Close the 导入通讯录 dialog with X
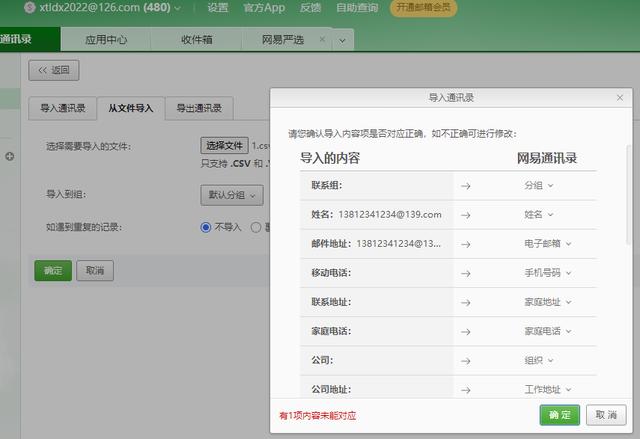Image resolution: width=640 pixels, height=439 pixels. click(x=620, y=98)
